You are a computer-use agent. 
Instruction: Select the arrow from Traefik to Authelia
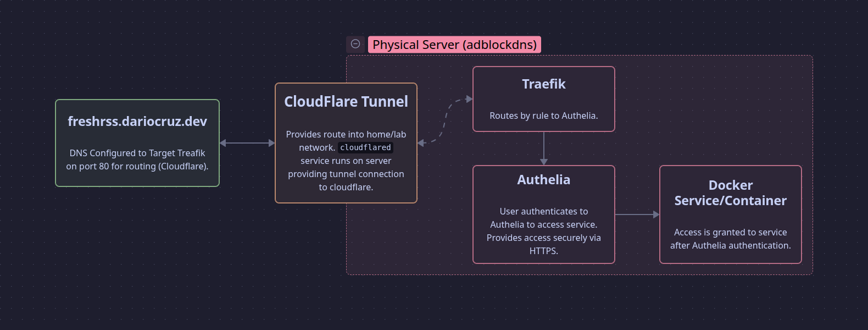click(544, 148)
